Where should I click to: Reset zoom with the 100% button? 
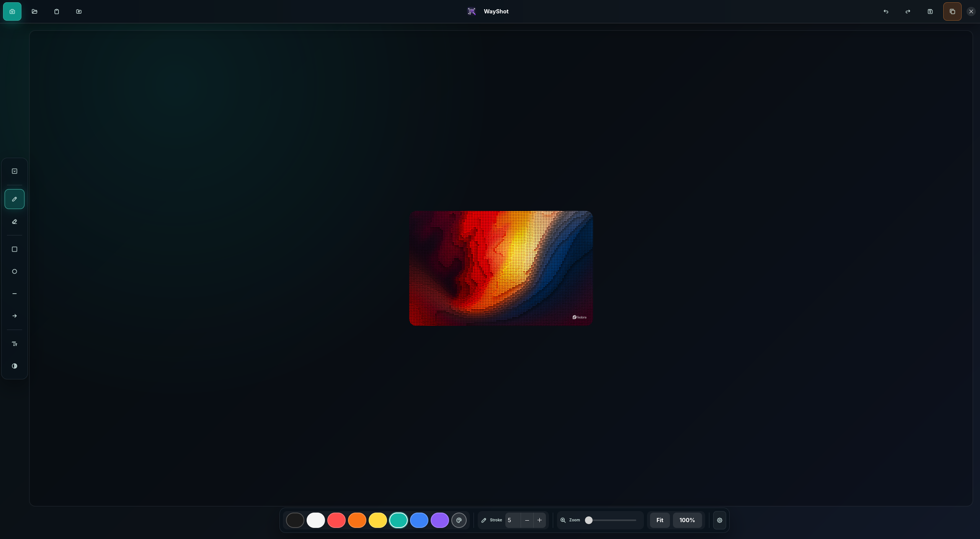(x=687, y=520)
